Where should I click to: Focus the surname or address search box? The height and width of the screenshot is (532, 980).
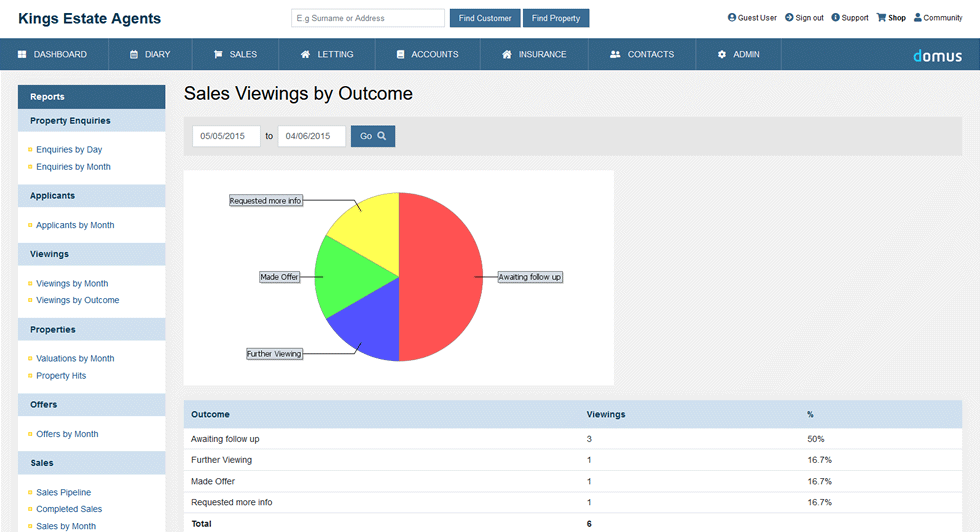click(368, 18)
